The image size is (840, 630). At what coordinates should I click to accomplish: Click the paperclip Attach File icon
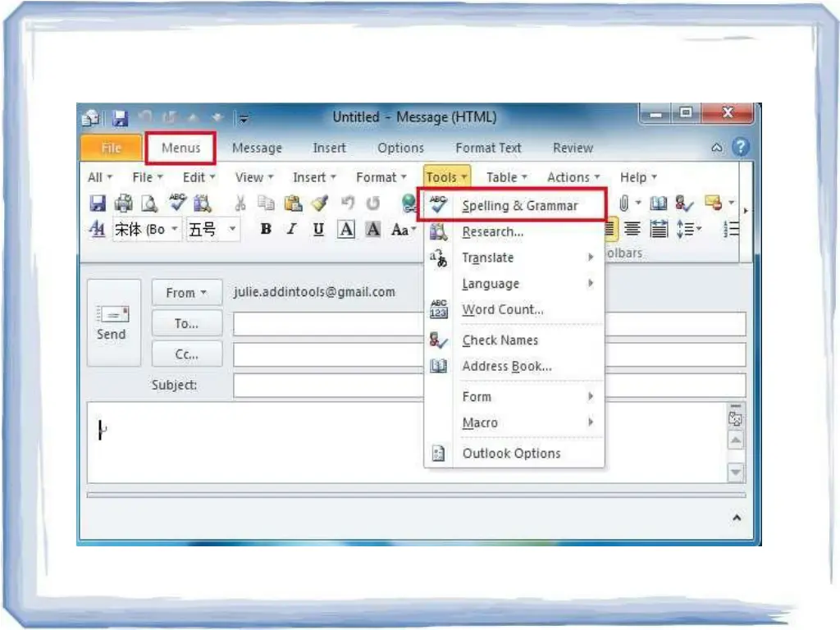(625, 203)
